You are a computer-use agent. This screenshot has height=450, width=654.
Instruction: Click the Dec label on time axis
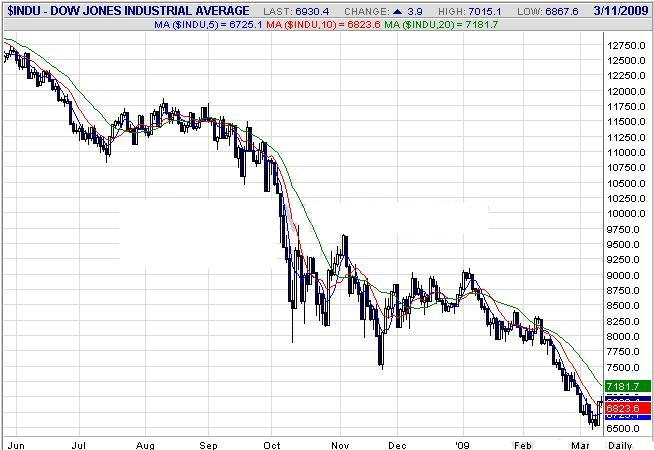[397, 445]
